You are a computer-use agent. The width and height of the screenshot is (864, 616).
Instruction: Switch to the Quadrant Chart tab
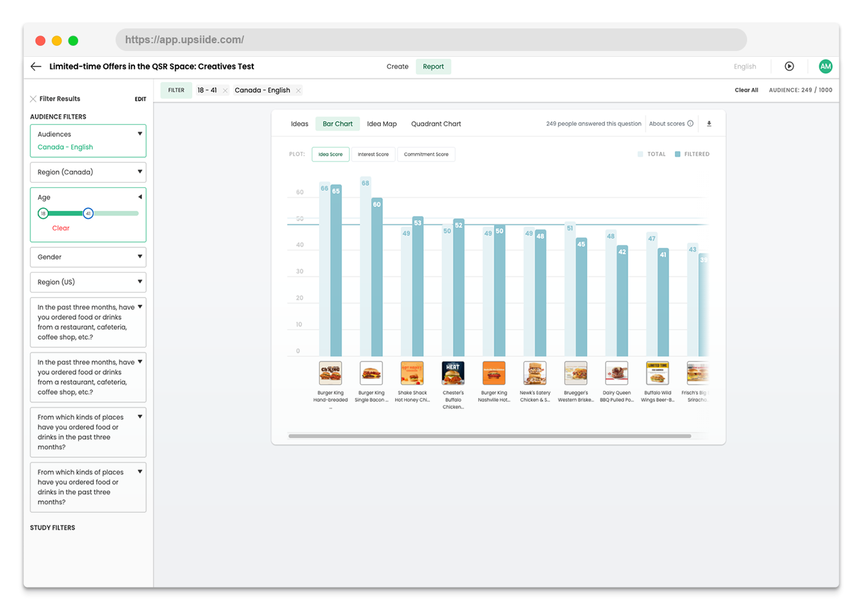tap(436, 123)
